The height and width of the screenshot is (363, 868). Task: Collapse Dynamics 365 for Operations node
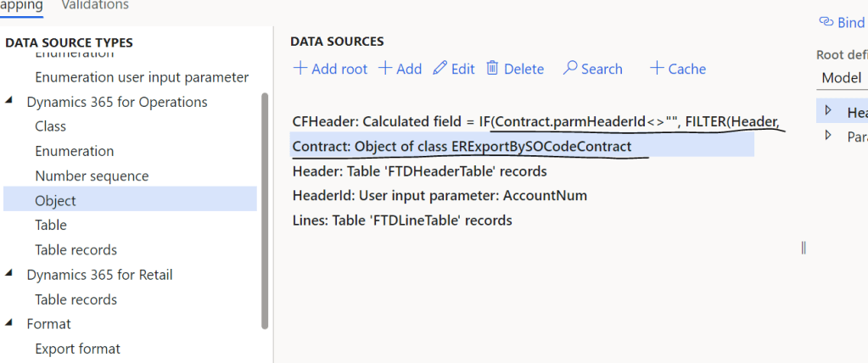9,102
